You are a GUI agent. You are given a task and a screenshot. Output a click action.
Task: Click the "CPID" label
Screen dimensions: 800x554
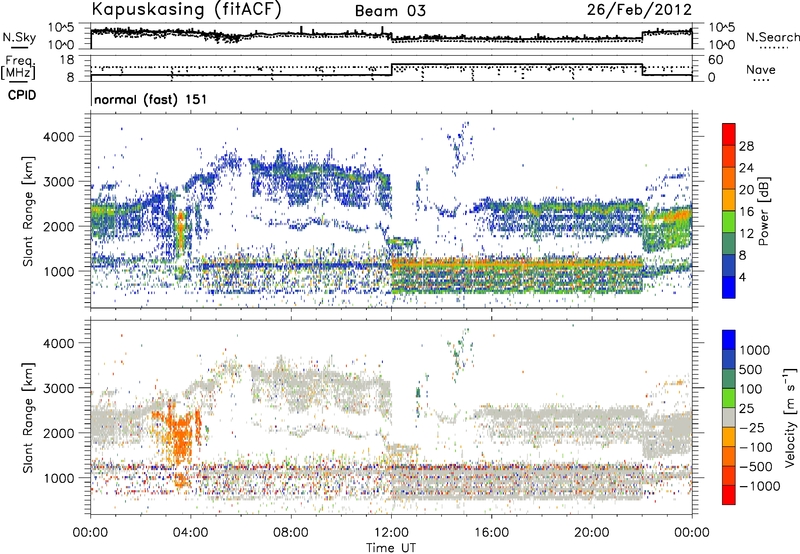(x=22, y=95)
